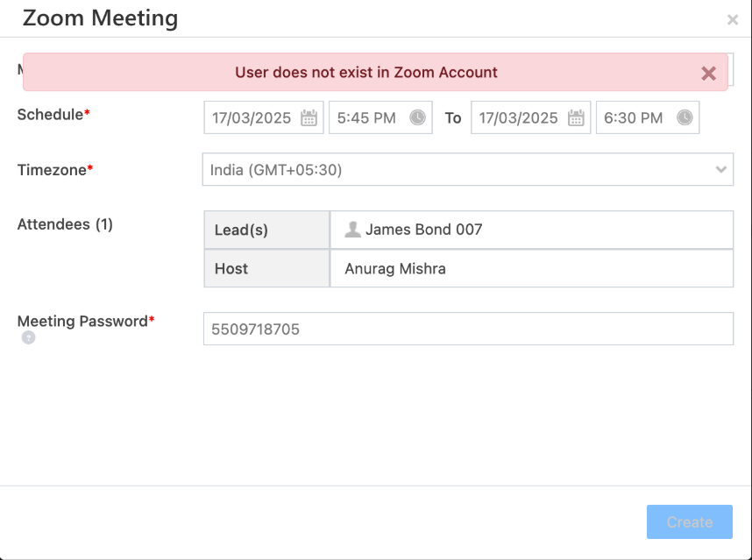Screen dimensions: 752x560
Task: Select the James Bond 007 lead name
Action: 423,230
